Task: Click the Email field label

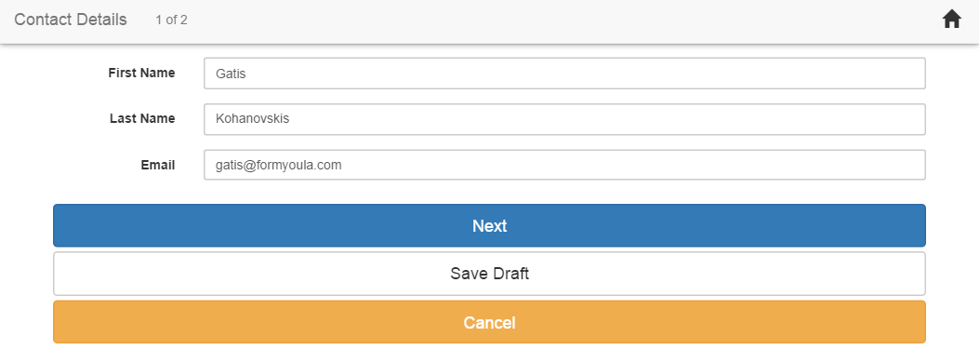Action: (158, 166)
